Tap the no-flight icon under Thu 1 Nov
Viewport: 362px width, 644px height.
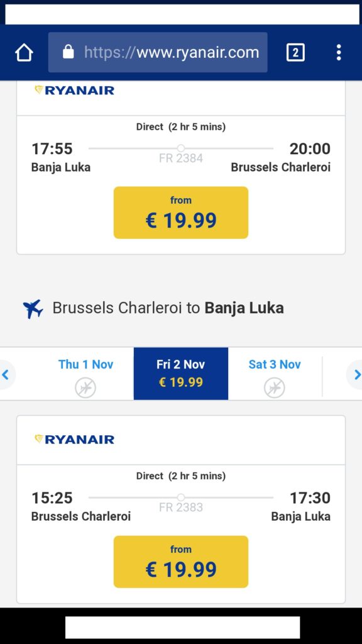(x=85, y=387)
